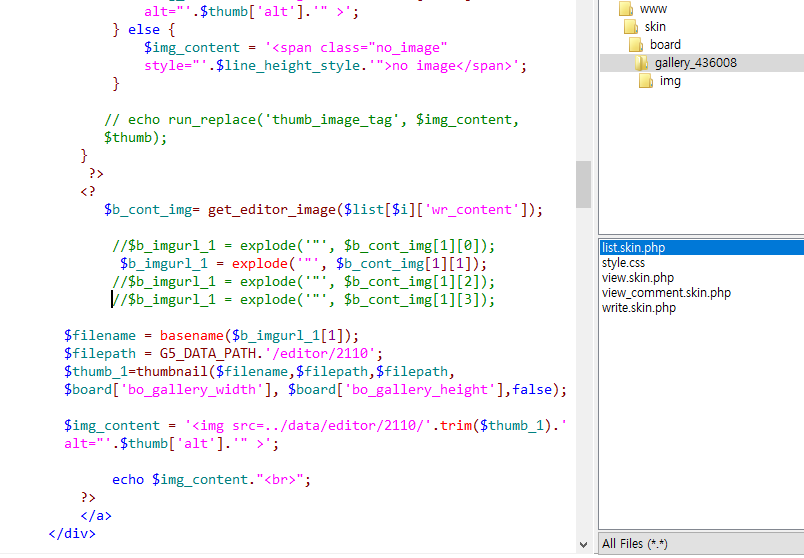Image resolution: width=804 pixels, height=558 pixels.
Task: Click the www folder icon
Action: 626,9
